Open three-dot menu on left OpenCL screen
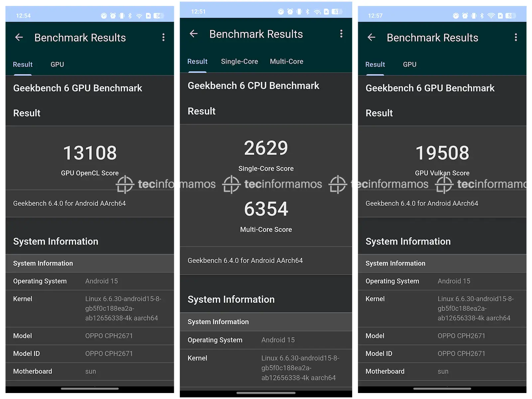 163,38
